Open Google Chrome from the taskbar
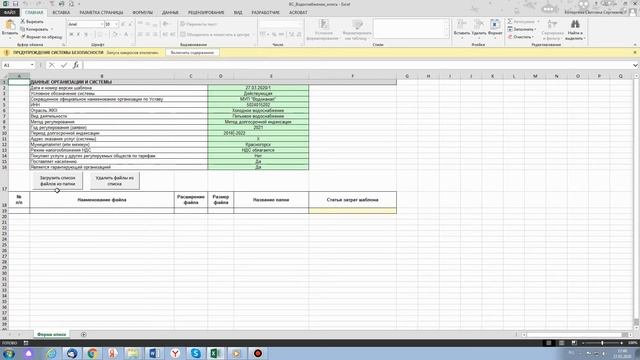The height and width of the screenshot is (360, 640). pyautogui.click(x=92, y=353)
